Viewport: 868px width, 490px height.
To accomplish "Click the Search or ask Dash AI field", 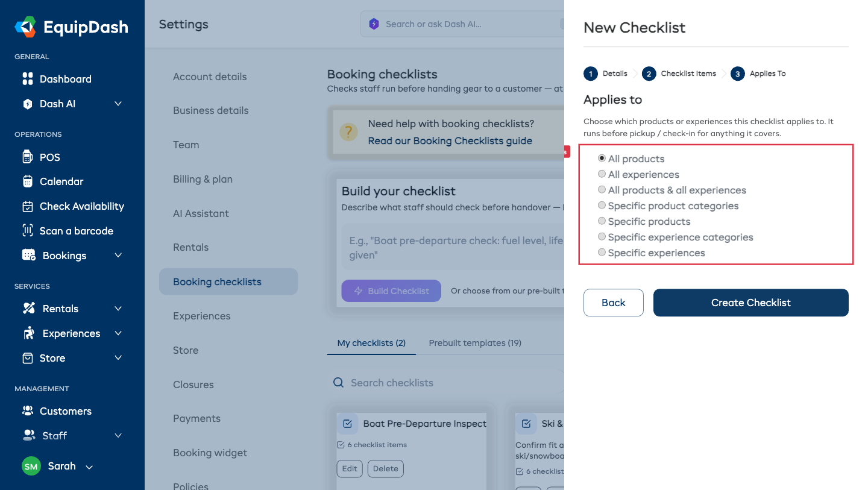I will point(462,24).
